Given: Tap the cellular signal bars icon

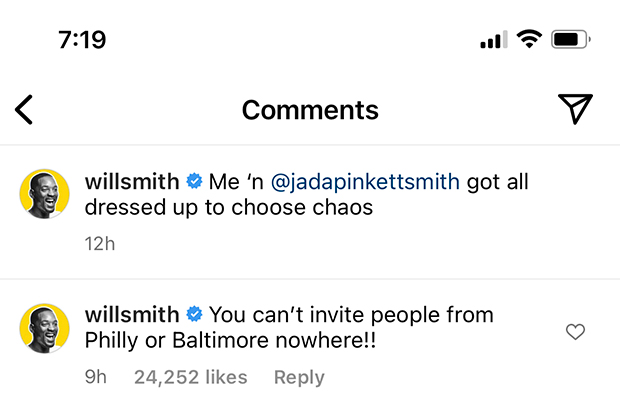Looking at the screenshot, I should pos(494,40).
